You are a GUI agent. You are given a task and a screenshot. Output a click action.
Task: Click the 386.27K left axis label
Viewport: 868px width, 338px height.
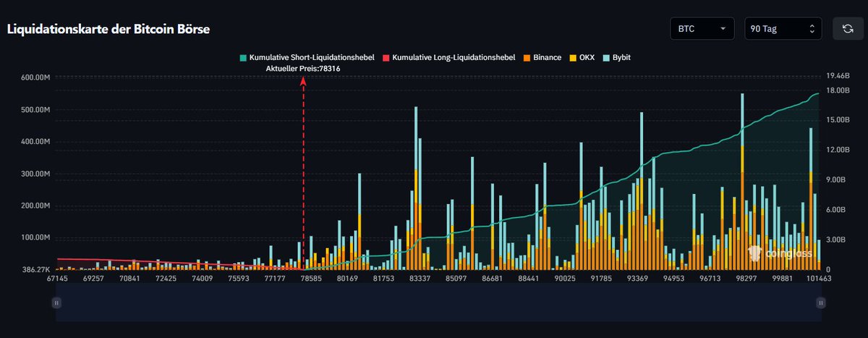click(35, 269)
